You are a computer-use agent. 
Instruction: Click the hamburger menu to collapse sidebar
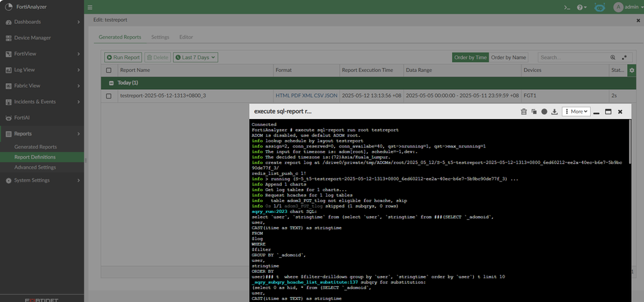click(x=90, y=7)
